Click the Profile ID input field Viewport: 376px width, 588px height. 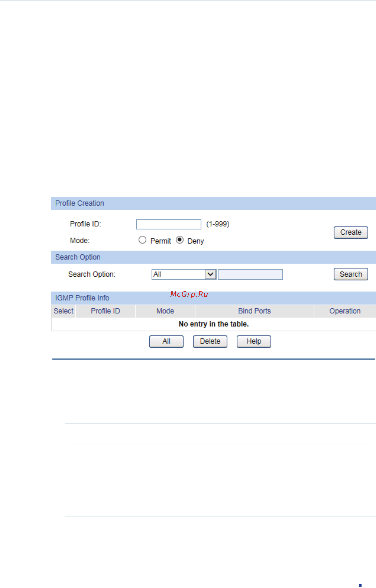169,224
